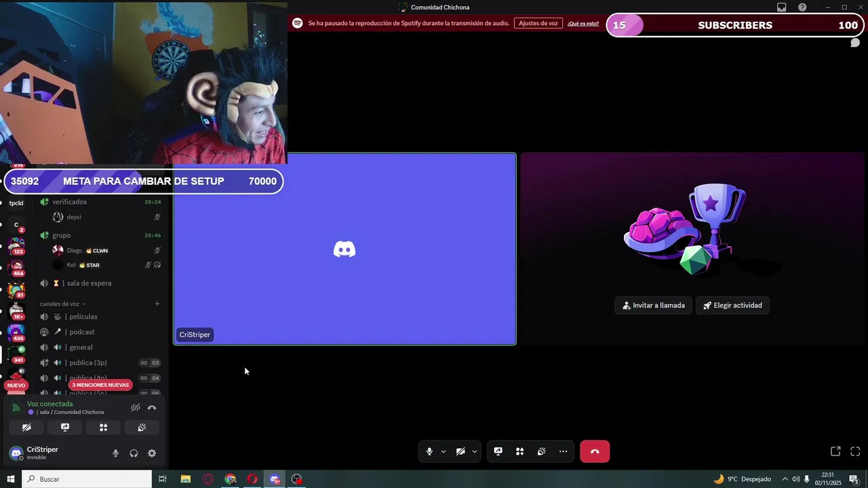Open more options three-dots menu
The image size is (868, 488).
pyautogui.click(x=564, y=451)
